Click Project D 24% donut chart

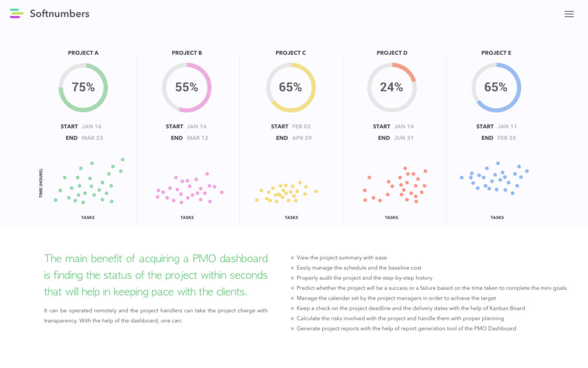(392, 87)
